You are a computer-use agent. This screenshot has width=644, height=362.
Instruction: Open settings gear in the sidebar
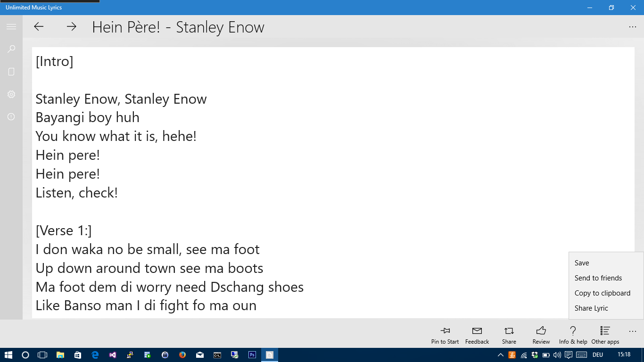(x=11, y=94)
